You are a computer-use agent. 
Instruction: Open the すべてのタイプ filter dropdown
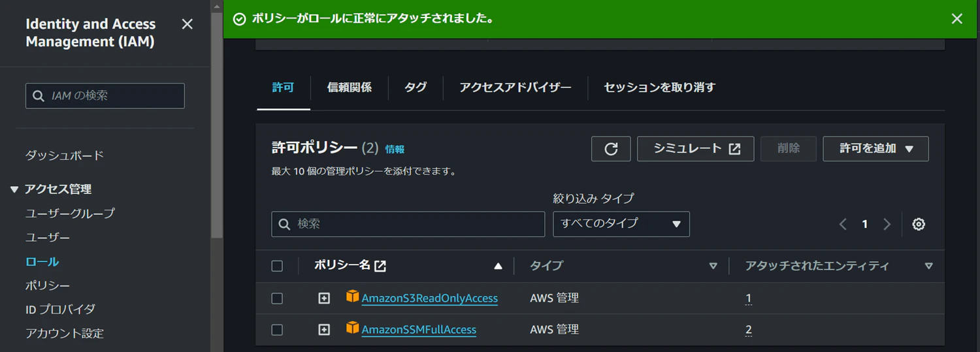(621, 224)
